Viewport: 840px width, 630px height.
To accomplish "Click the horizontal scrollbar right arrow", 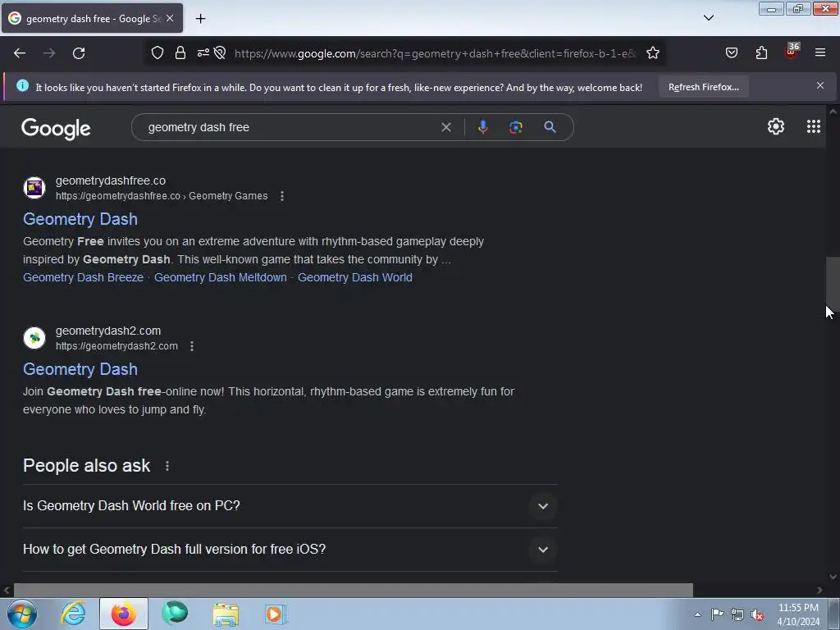I will coord(819,590).
